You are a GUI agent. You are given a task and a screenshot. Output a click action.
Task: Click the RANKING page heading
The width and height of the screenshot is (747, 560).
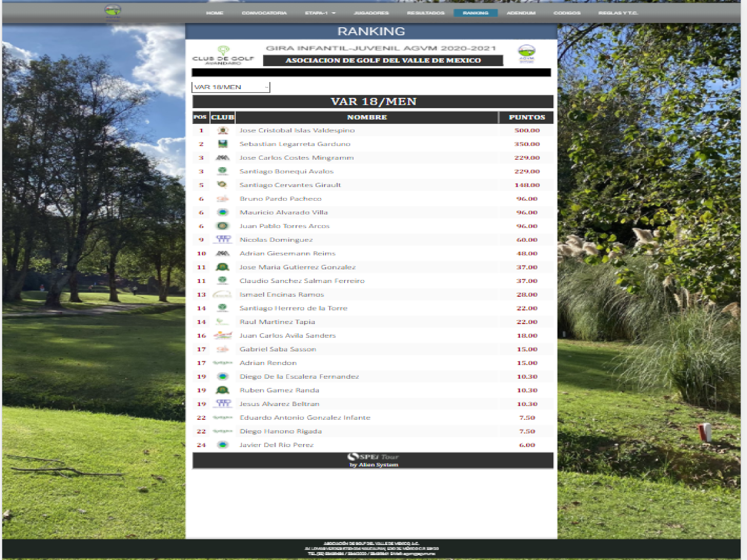click(x=371, y=31)
